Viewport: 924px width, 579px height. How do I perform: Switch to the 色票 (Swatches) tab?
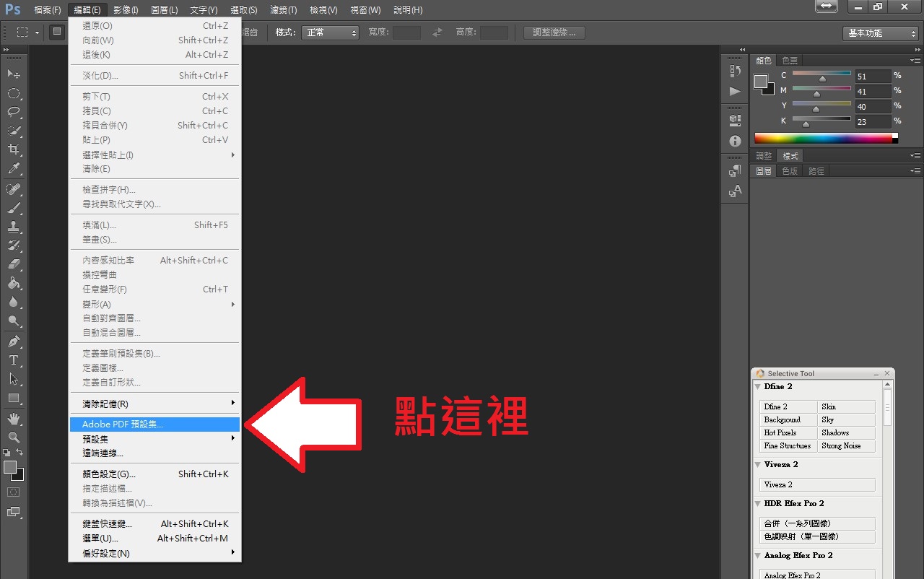pyautogui.click(x=790, y=61)
